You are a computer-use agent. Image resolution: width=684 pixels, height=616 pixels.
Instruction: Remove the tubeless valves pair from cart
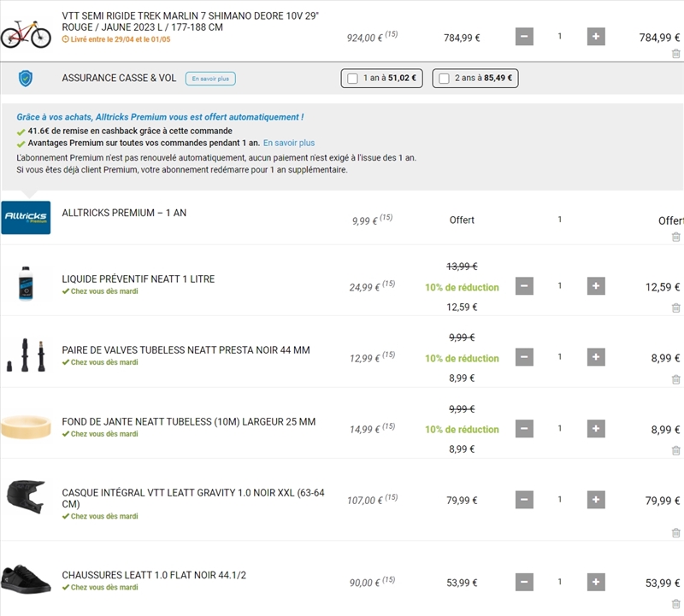tap(675, 379)
